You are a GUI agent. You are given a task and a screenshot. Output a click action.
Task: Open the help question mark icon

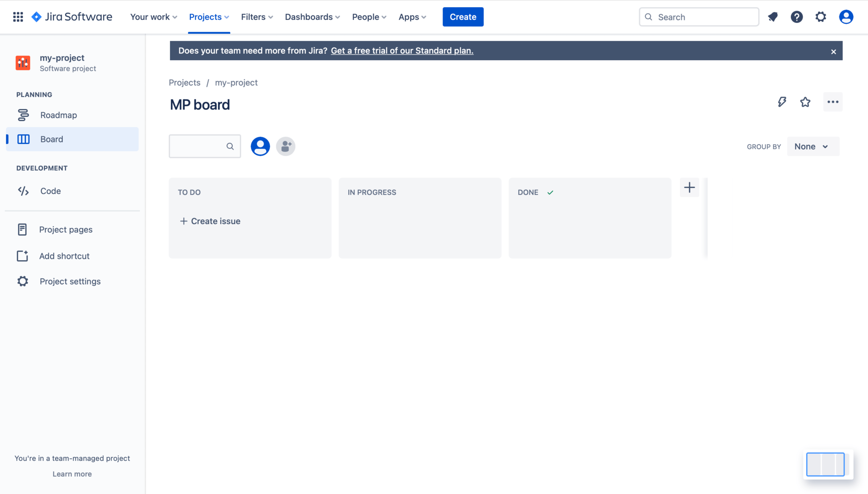pyautogui.click(x=797, y=17)
